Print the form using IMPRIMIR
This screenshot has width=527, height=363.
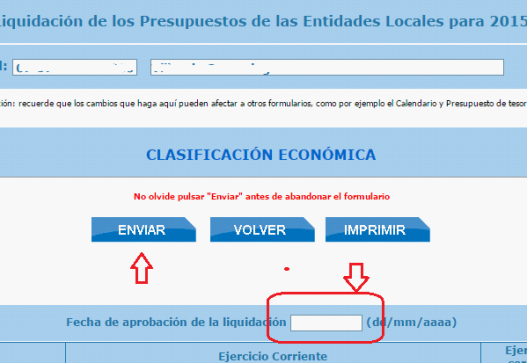[377, 230]
